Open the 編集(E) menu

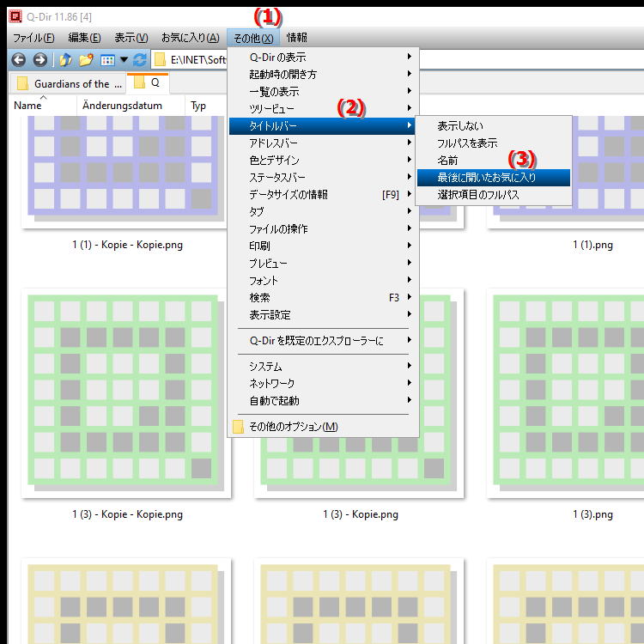[84, 38]
